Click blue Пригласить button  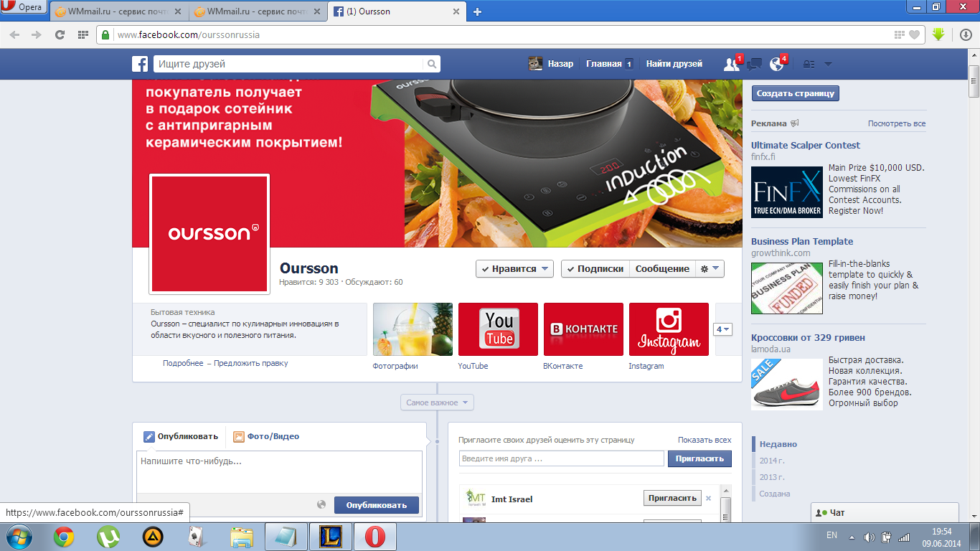tap(699, 458)
